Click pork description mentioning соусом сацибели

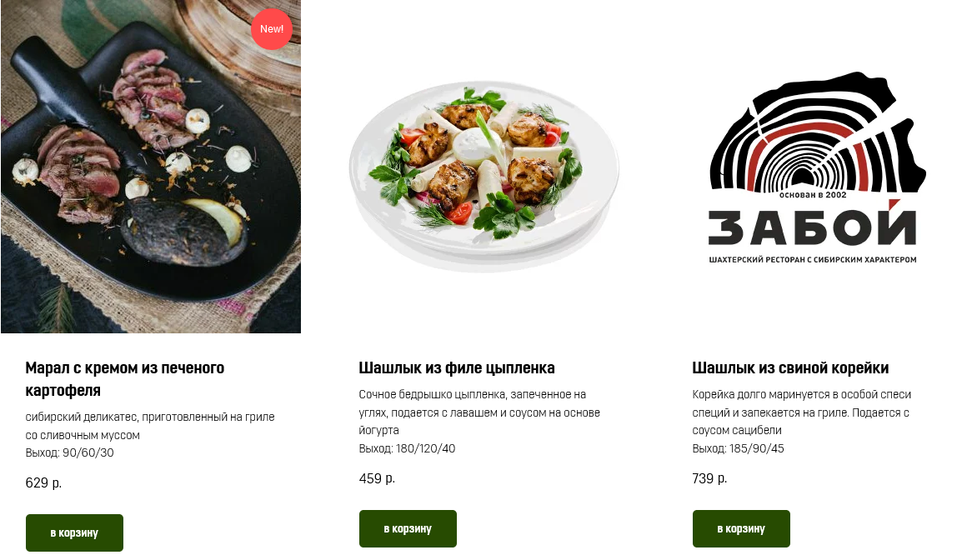[x=801, y=412]
